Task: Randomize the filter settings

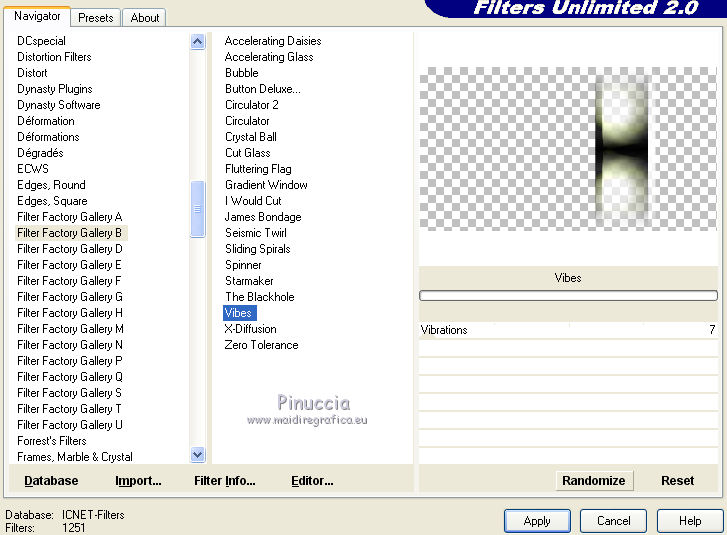Action: pos(593,481)
